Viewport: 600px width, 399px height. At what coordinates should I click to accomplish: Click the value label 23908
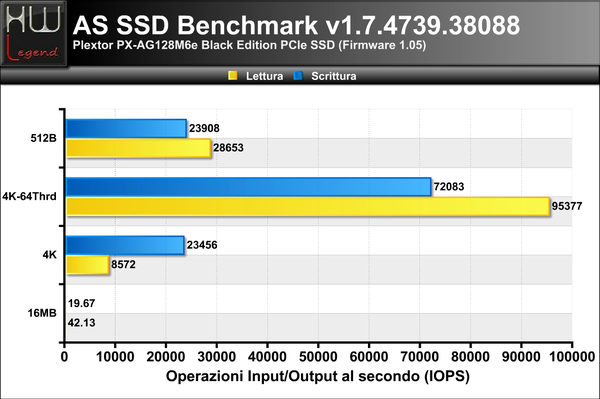point(204,128)
